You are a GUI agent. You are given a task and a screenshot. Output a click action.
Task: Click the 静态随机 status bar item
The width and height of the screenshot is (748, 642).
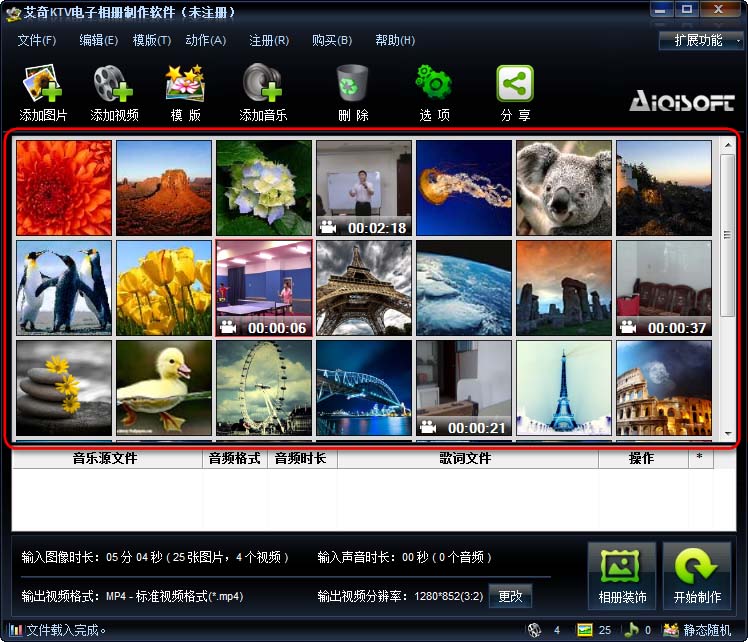(708, 631)
